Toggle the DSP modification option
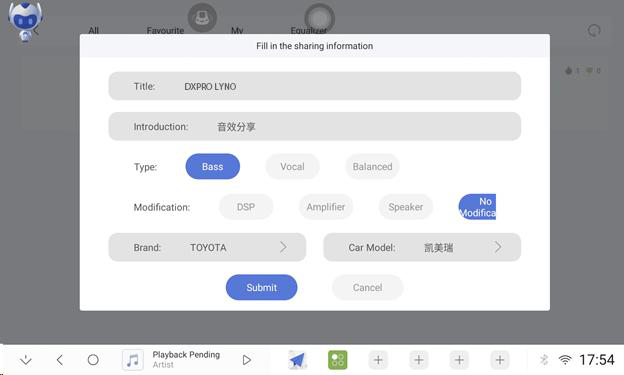 pyautogui.click(x=246, y=207)
